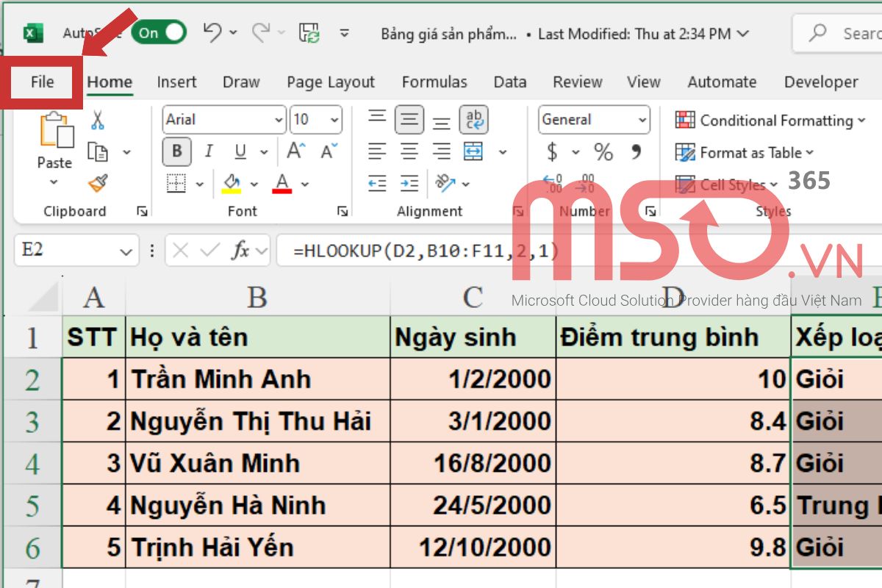Select cell 'Trần Minh Anh'
Screen dimensions: 882x588
(257, 380)
